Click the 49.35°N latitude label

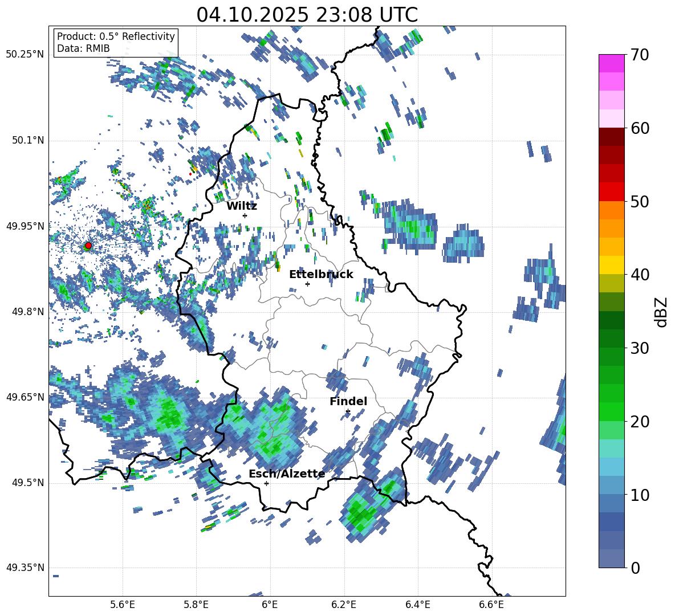[x=25, y=568]
